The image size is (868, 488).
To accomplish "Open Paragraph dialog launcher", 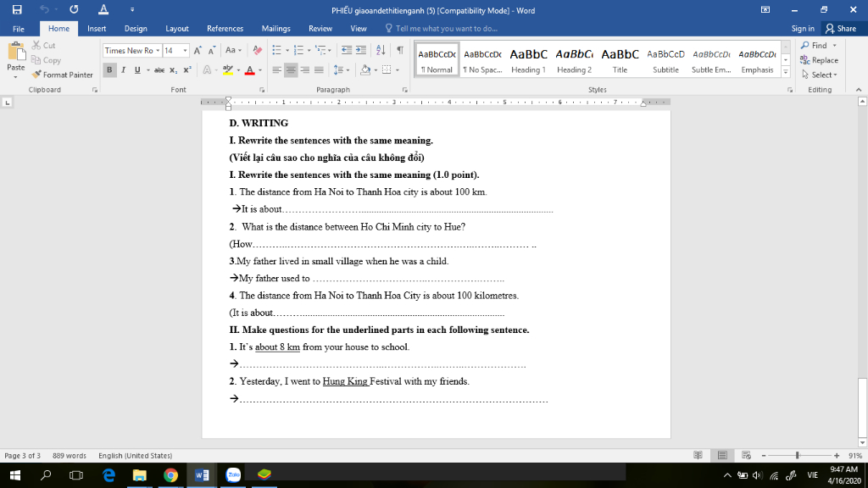I will [x=404, y=90].
